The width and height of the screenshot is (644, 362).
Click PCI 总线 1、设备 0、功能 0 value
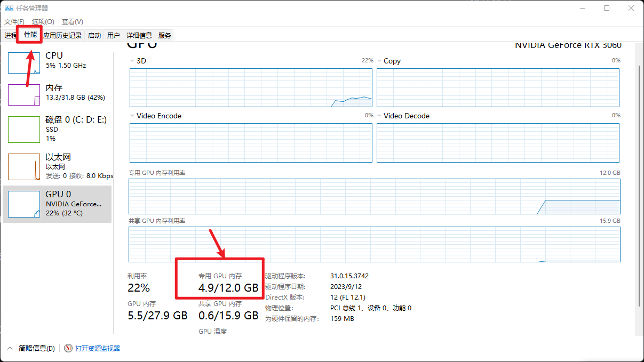click(371, 308)
